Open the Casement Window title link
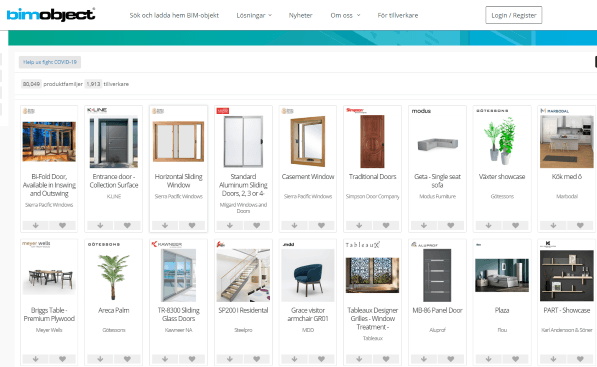Image resolution: width=597 pixels, height=367 pixels. (x=308, y=177)
